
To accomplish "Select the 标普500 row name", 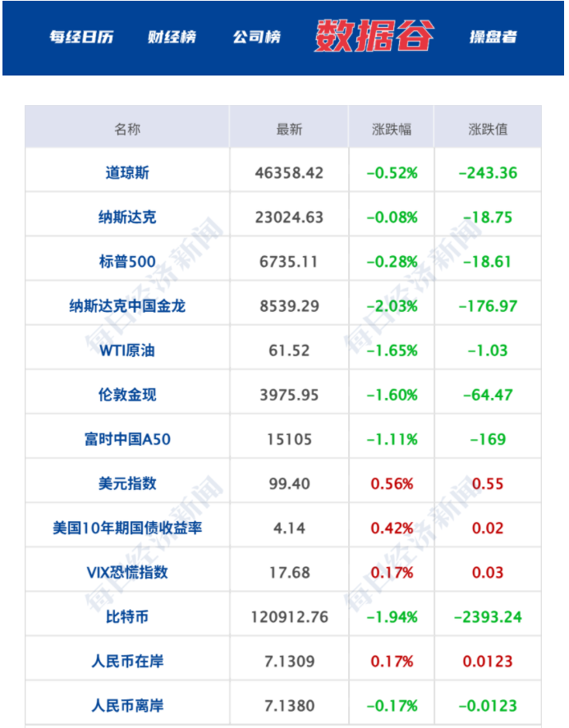I will pos(127,262).
